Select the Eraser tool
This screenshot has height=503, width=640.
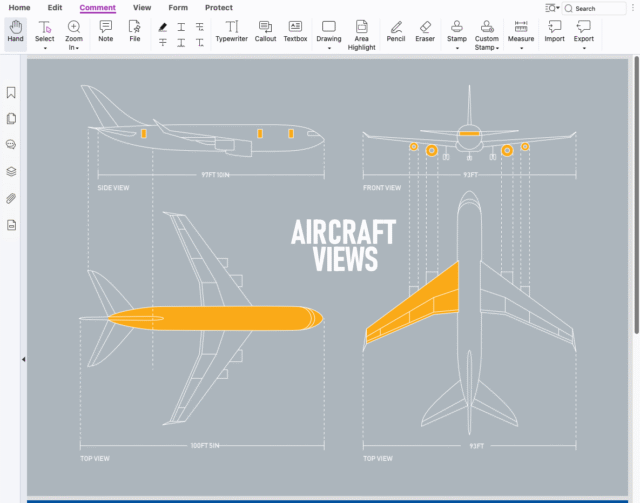point(425,32)
